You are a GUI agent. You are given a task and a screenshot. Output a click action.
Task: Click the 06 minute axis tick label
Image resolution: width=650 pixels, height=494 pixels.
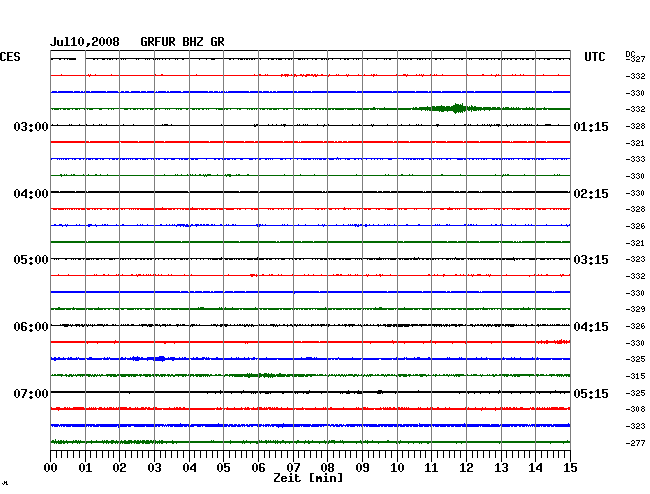pyautogui.click(x=258, y=467)
